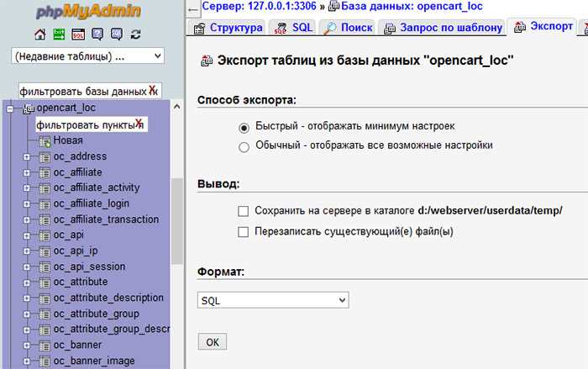Open phpMyAdmin documentation icon
This screenshot has height=369, width=588.
tap(97, 34)
